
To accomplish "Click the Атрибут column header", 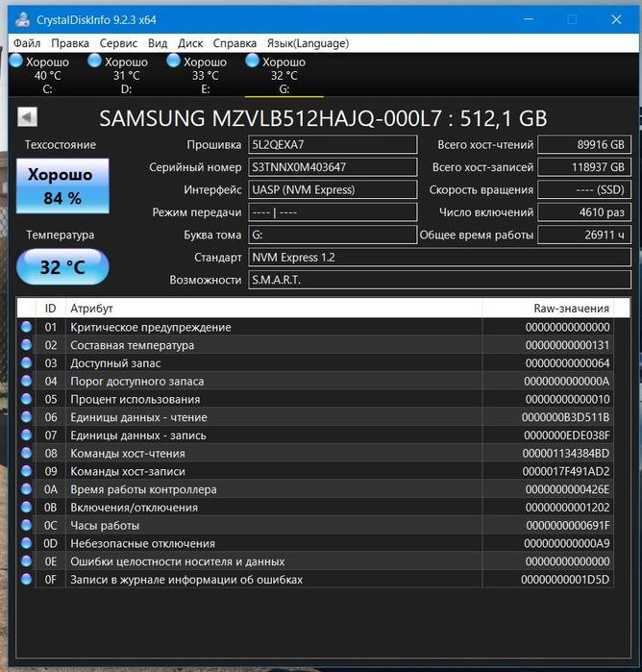I will 274,309.
